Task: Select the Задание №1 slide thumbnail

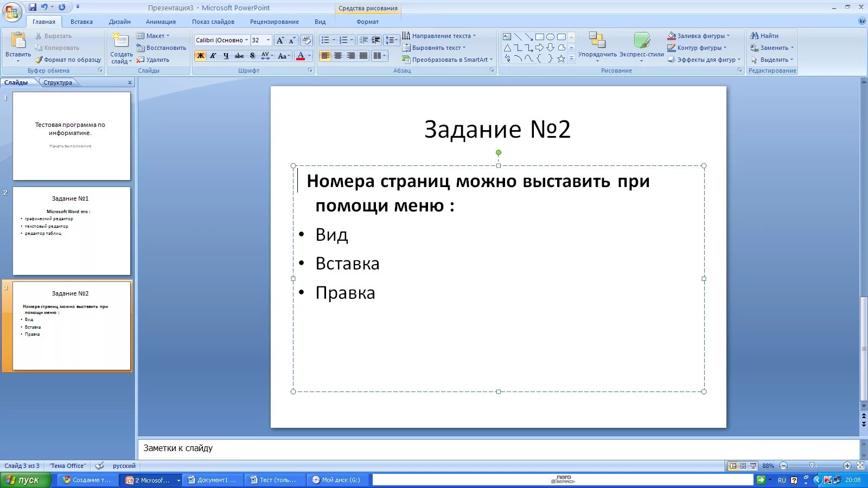Action: (x=72, y=231)
